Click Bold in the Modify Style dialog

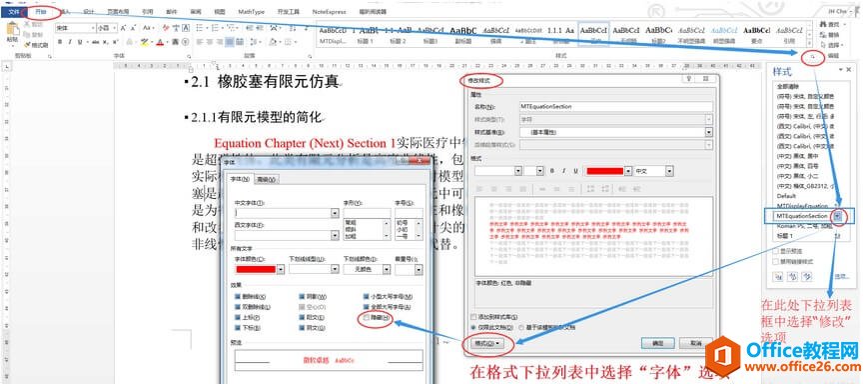pyautogui.click(x=551, y=171)
